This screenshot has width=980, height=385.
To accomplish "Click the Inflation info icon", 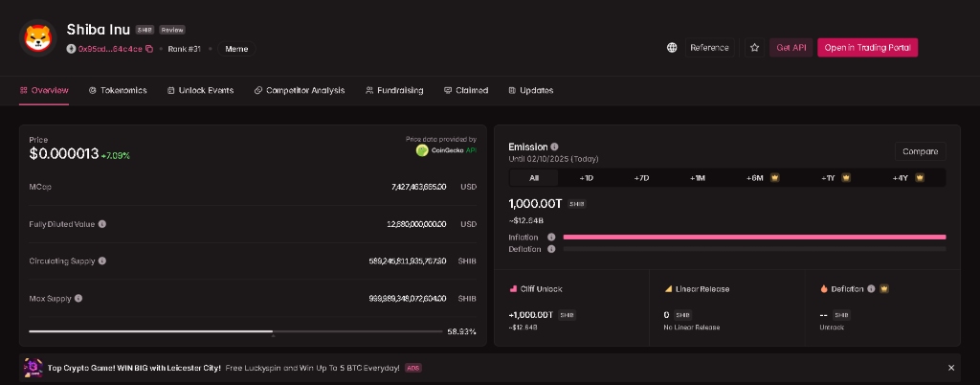I will tap(551, 237).
